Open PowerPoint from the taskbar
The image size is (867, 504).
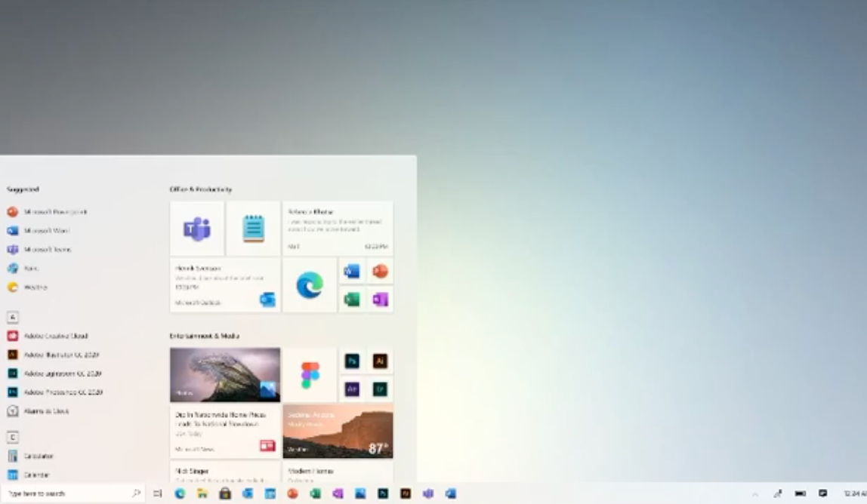292,493
